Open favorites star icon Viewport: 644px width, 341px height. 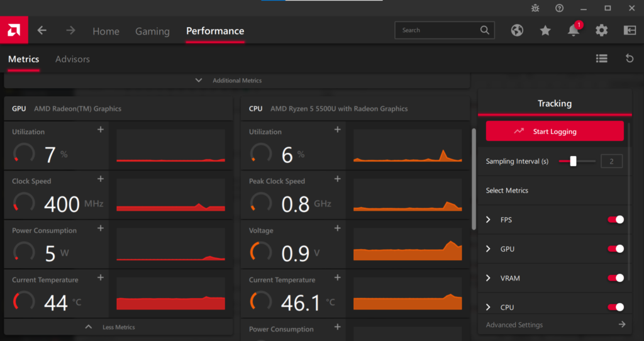(545, 30)
